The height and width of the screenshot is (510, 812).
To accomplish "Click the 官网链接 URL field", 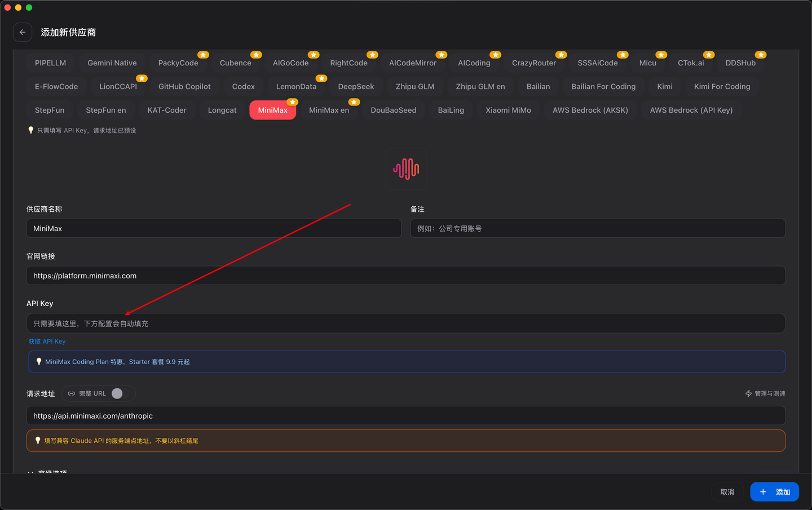I will pyautogui.click(x=406, y=276).
